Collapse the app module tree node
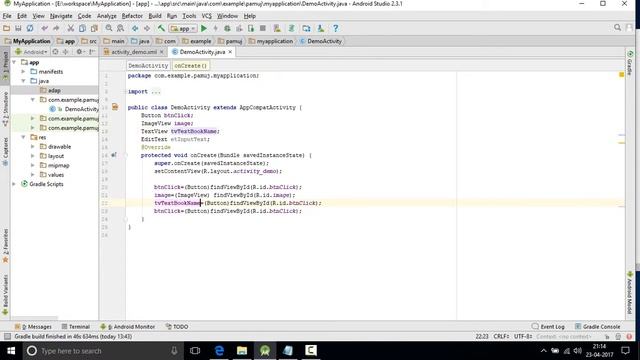The width and height of the screenshot is (640, 360). tap(14, 62)
